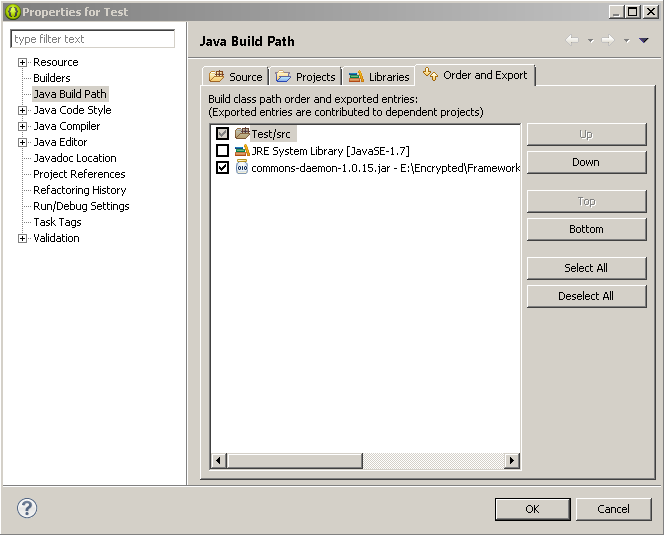Open the forward history dropdown arrow

click(x=626, y=41)
